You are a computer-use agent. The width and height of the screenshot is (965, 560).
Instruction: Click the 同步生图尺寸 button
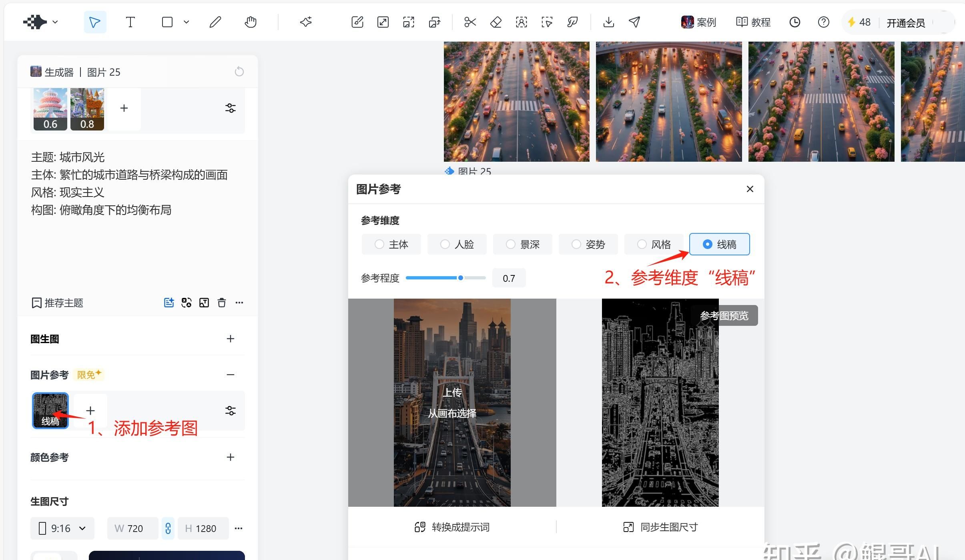click(660, 527)
